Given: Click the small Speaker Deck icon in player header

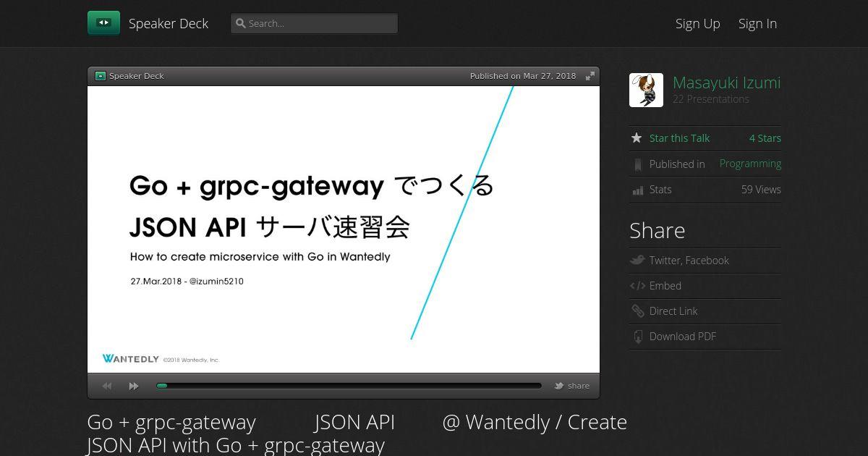Looking at the screenshot, I should pyautogui.click(x=101, y=76).
